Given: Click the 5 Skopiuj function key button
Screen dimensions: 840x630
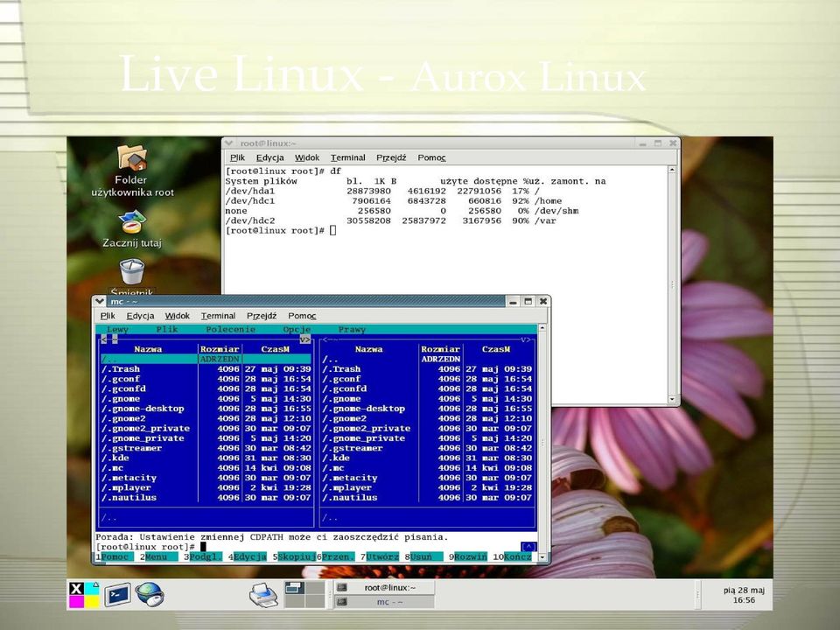Looking at the screenshot, I should (297, 556).
